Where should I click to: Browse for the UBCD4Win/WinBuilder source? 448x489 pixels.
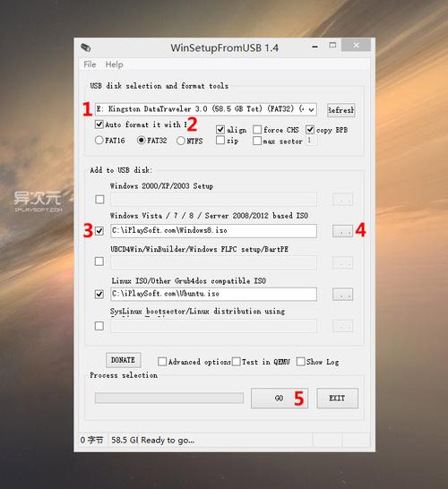pos(342,263)
